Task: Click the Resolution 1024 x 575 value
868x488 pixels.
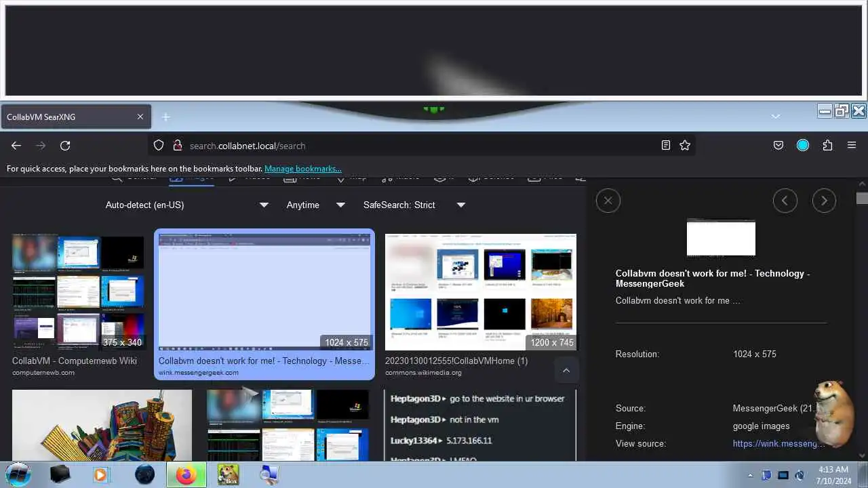Action: [755, 354]
